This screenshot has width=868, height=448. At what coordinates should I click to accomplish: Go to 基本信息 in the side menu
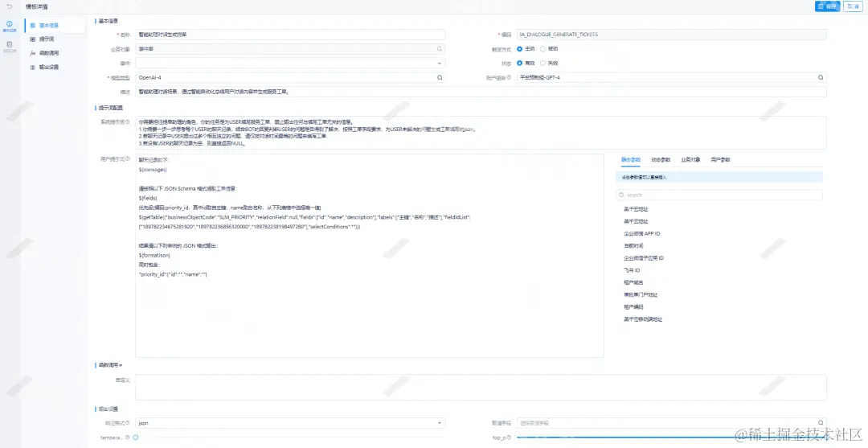pyautogui.click(x=49, y=26)
